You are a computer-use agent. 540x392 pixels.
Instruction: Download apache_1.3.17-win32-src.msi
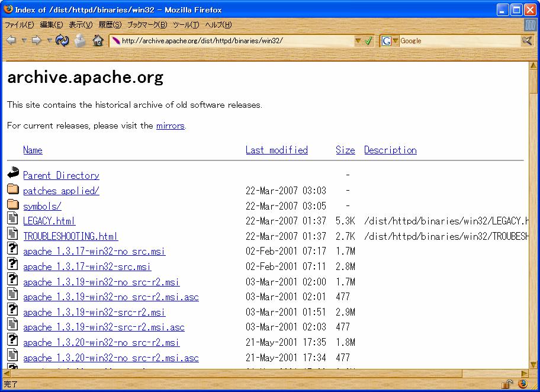tap(87, 266)
